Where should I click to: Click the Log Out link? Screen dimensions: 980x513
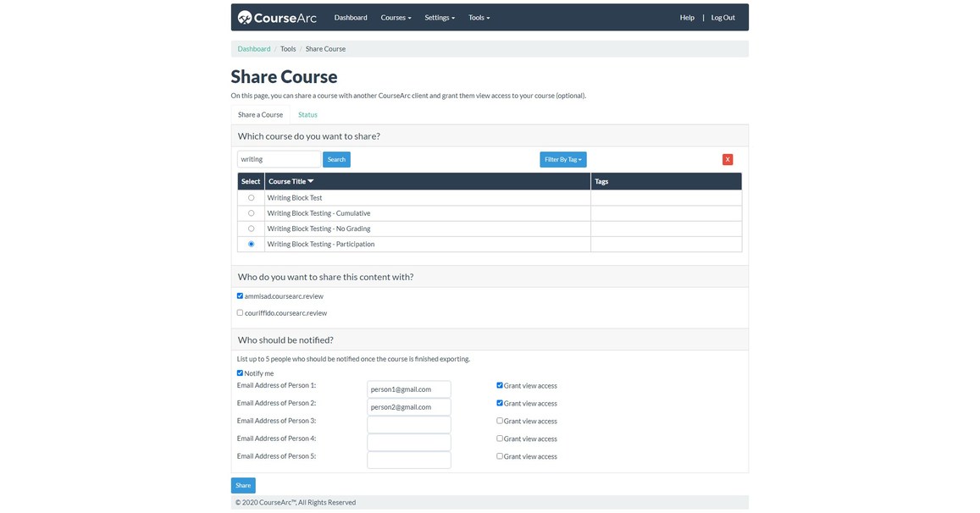pos(722,16)
